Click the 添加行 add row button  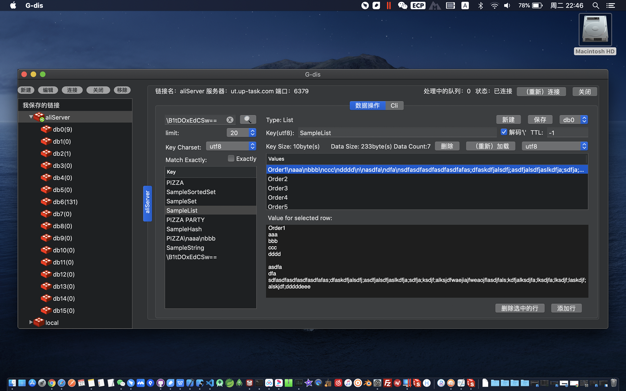[x=566, y=308]
